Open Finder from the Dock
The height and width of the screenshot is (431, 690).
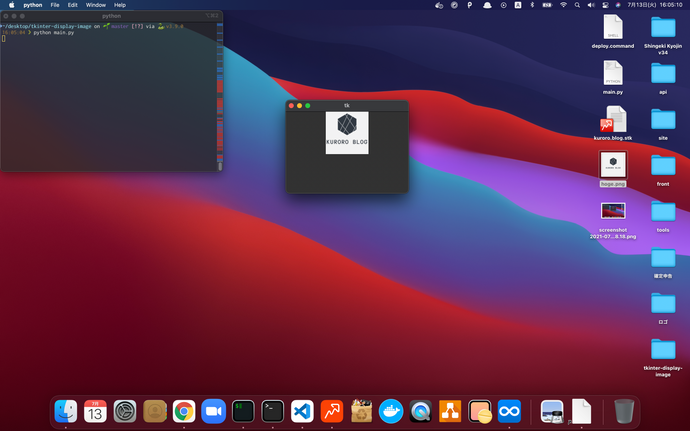[x=66, y=411]
